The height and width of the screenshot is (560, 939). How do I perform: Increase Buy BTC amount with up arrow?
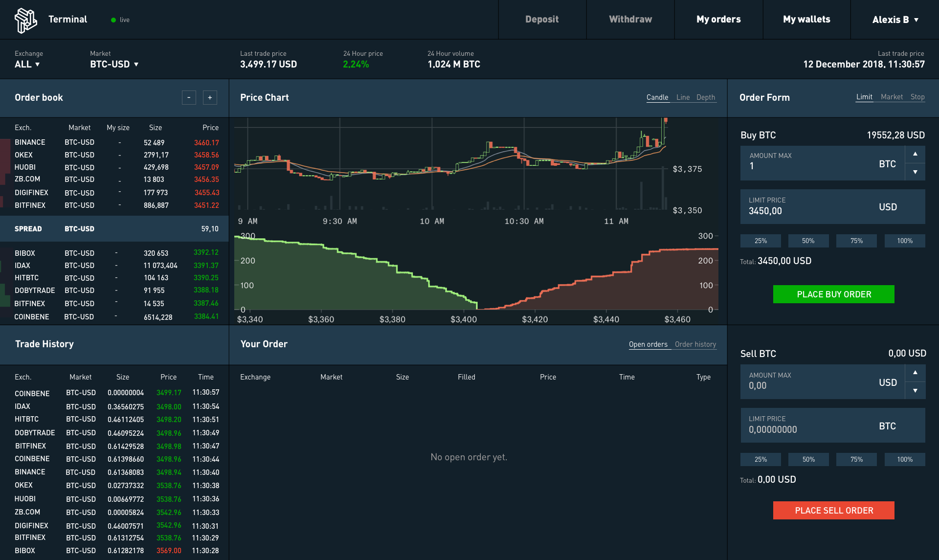[x=915, y=154]
